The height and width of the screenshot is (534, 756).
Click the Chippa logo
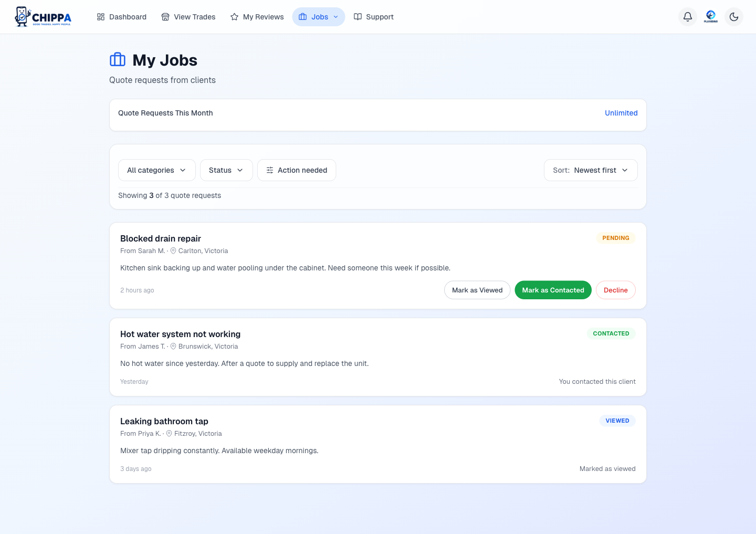point(43,17)
